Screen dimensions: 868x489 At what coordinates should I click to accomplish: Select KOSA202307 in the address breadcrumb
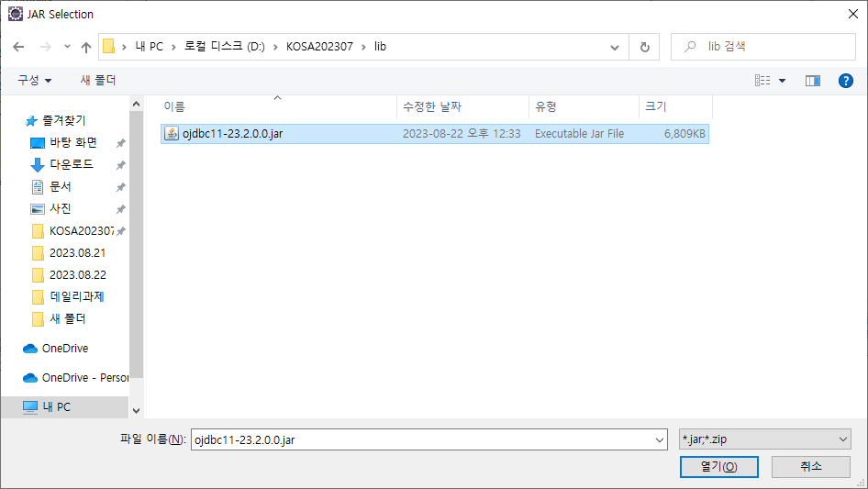click(x=319, y=47)
